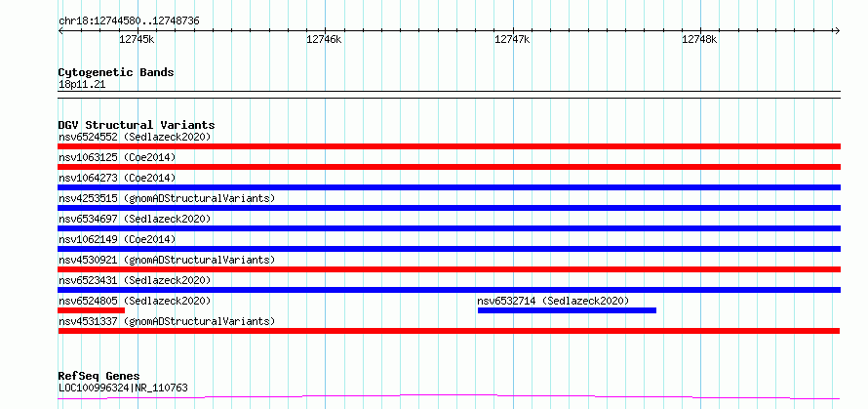
Task: Click the magenta NR_110763 gene line
Action: [x=449, y=397]
